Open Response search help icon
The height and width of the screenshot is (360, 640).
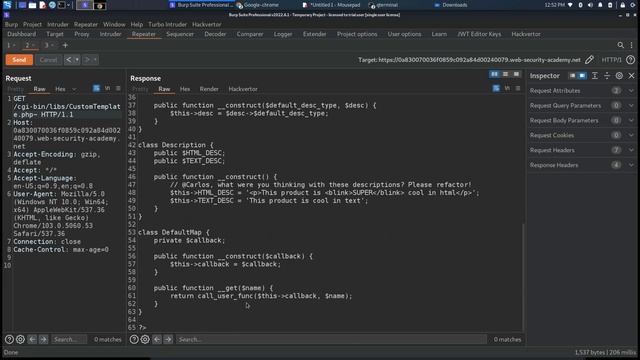coord(134,339)
